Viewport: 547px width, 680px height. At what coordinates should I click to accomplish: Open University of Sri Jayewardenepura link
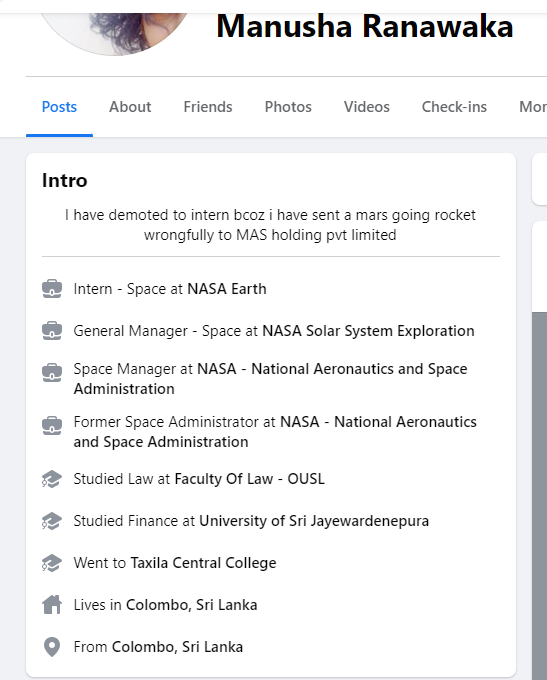click(314, 521)
